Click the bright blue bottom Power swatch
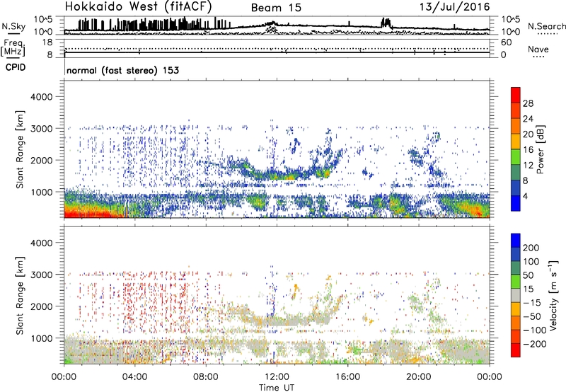566x392 pixels. coord(516,203)
